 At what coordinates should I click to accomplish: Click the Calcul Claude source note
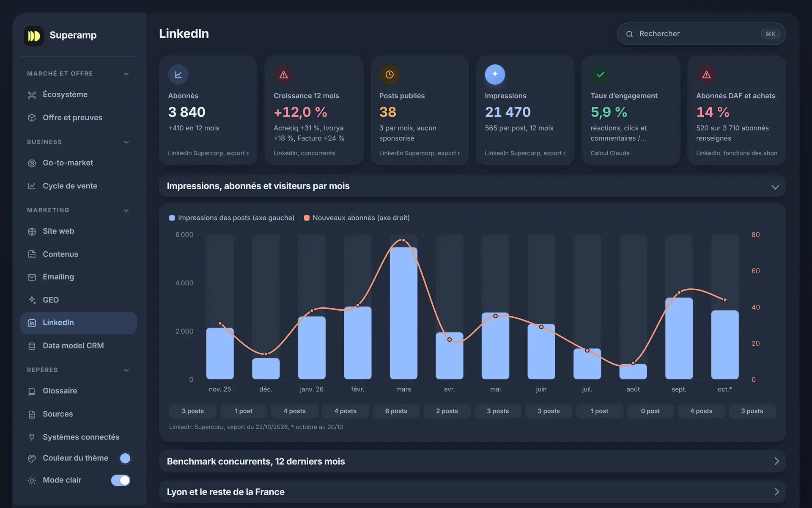tap(610, 153)
